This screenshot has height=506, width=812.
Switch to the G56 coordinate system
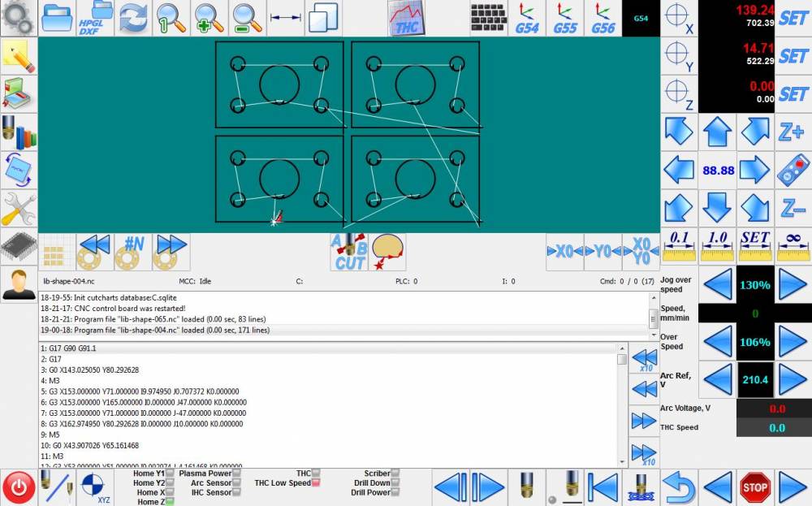click(x=603, y=18)
